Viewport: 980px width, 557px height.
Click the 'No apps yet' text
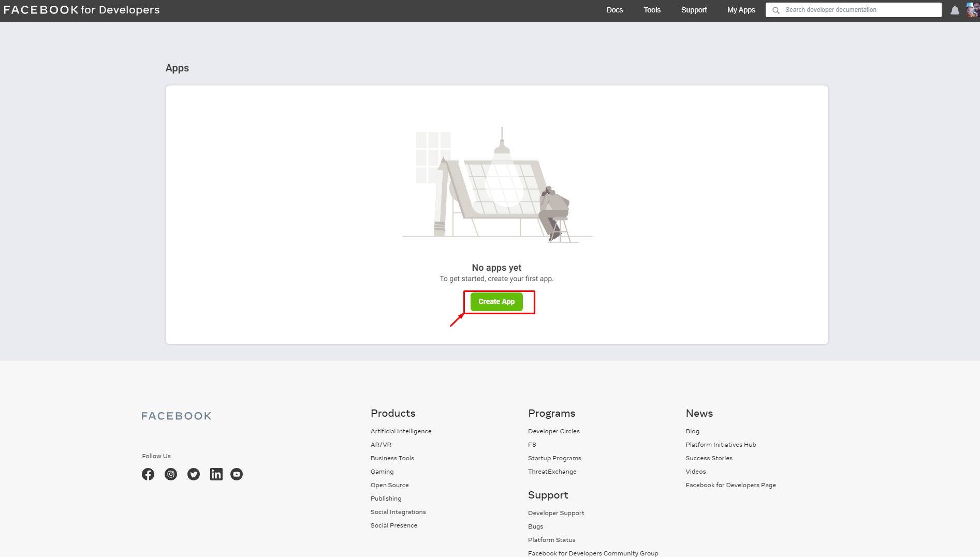496,268
